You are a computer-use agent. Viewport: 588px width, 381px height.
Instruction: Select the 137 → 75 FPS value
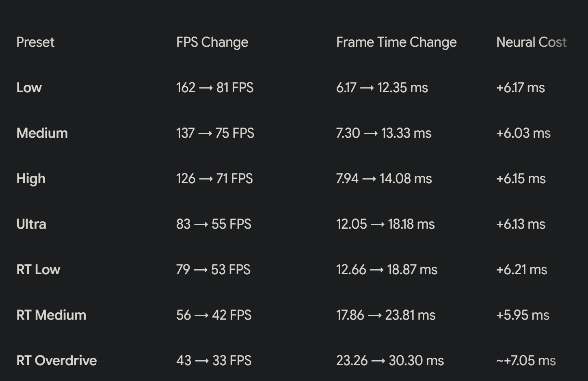[x=215, y=133]
